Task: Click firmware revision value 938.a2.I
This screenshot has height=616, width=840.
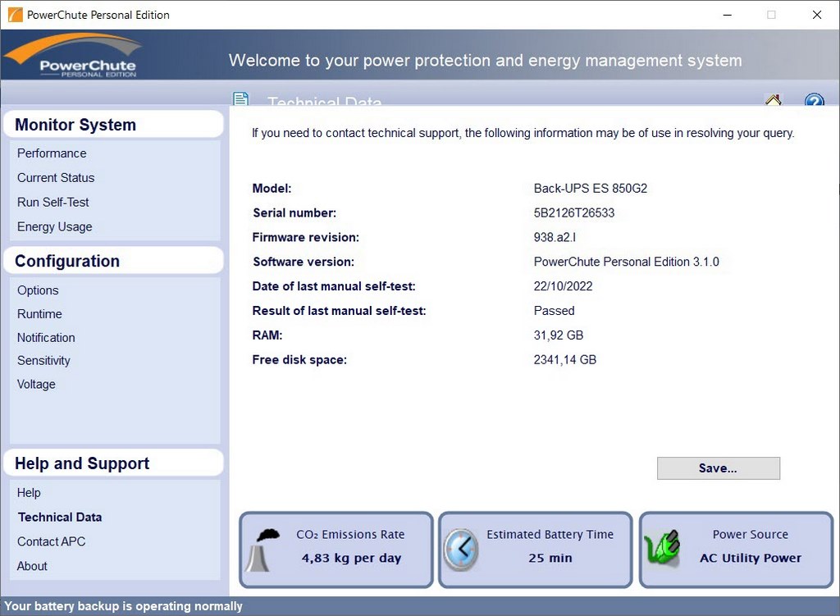Action: pyautogui.click(x=555, y=237)
